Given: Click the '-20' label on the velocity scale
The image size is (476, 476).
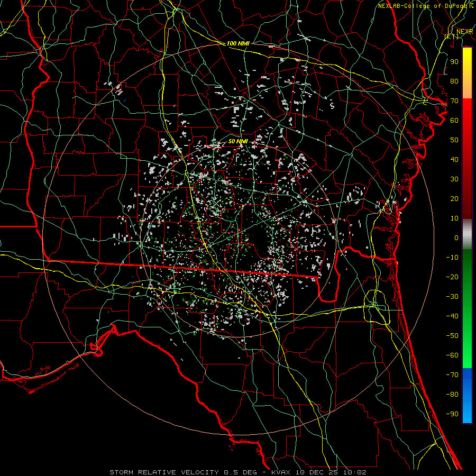Looking at the screenshot, I should tap(452, 277).
